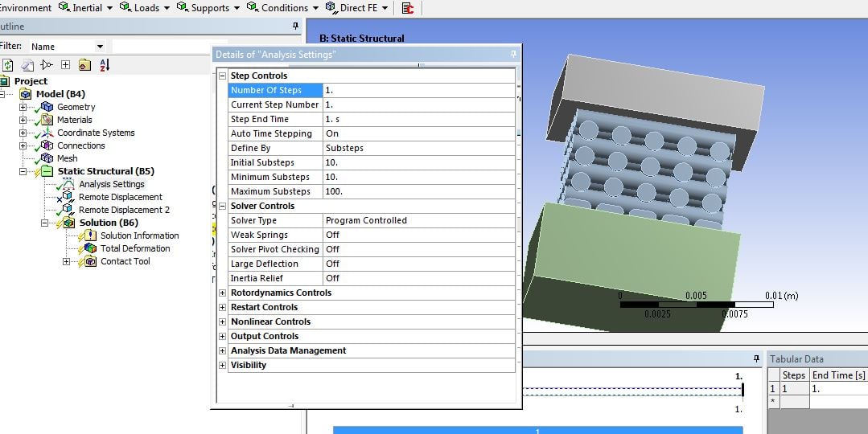Open the Supports menu
868x434 pixels.
pyautogui.click(x=208, y=8)
